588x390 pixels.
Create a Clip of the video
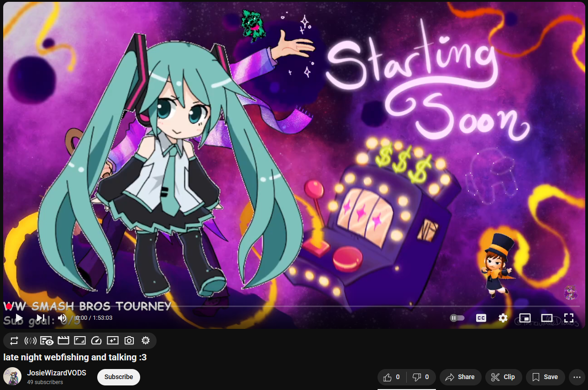tap(503, 377)
